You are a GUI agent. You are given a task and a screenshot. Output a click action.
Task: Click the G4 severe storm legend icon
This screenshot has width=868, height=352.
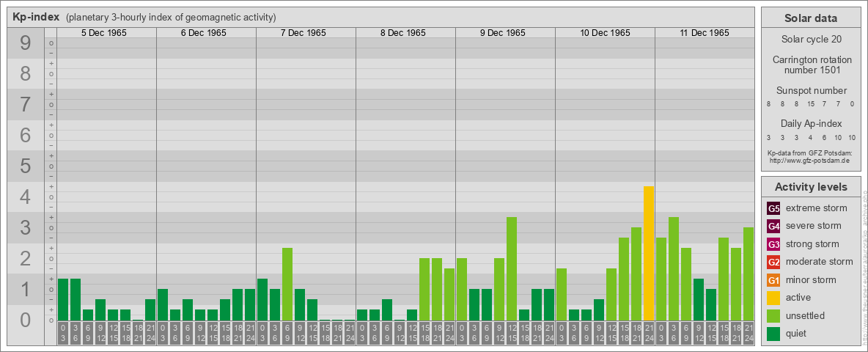coord(773,227)
